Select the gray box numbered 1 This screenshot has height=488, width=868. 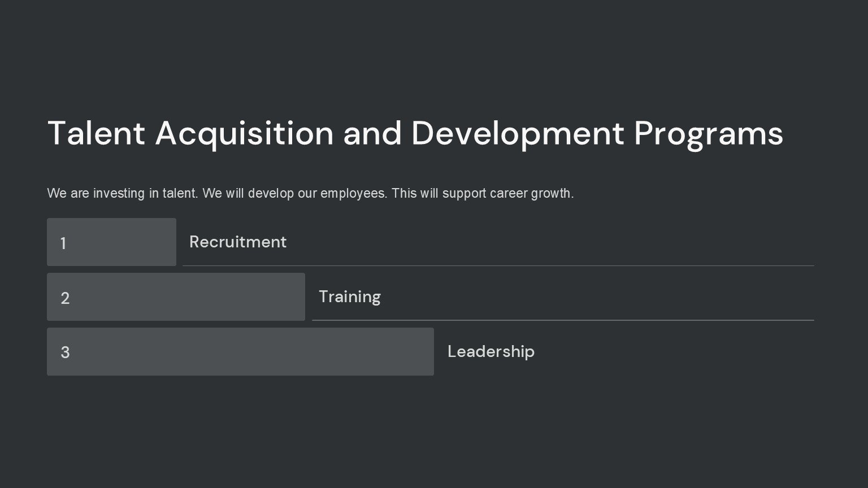click(111, 242)
